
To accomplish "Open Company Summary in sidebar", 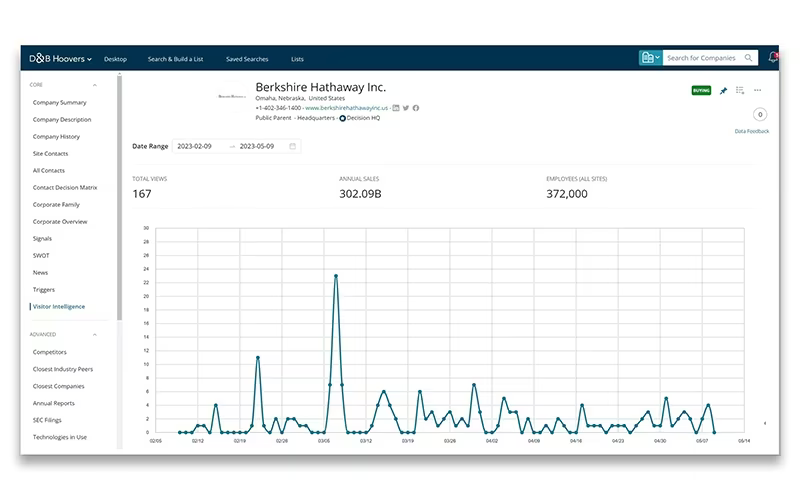I will coord(60,103).
